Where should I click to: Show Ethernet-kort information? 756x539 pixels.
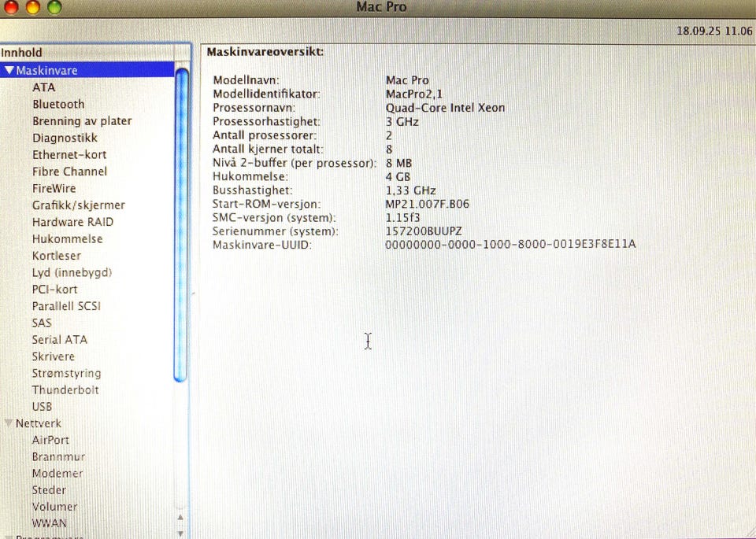(69, 155)
